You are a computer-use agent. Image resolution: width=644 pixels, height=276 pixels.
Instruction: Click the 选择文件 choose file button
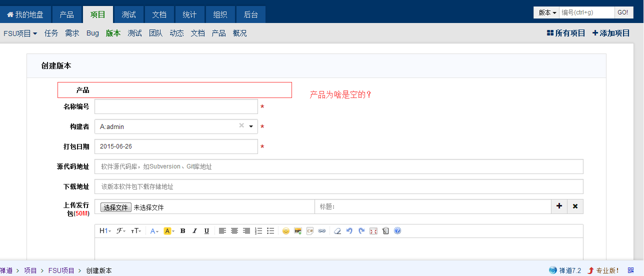coord(115,207)
